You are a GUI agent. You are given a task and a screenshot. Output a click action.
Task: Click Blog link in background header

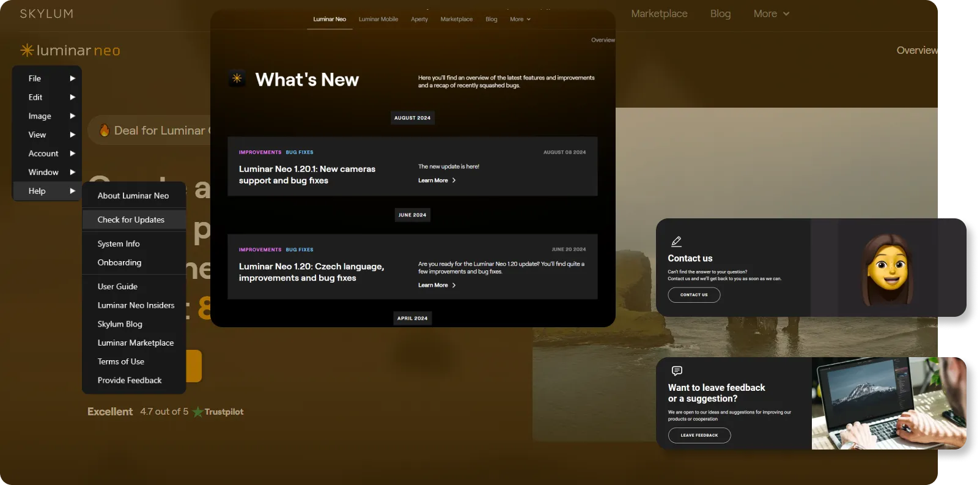tap(720, 13)
